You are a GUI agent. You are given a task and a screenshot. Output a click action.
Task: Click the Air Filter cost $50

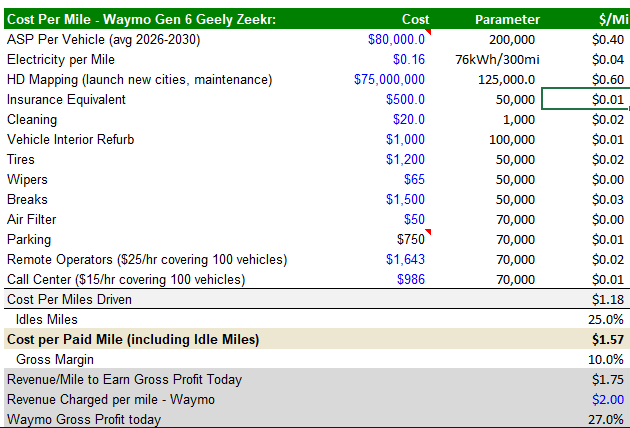[x=414, y=219]
